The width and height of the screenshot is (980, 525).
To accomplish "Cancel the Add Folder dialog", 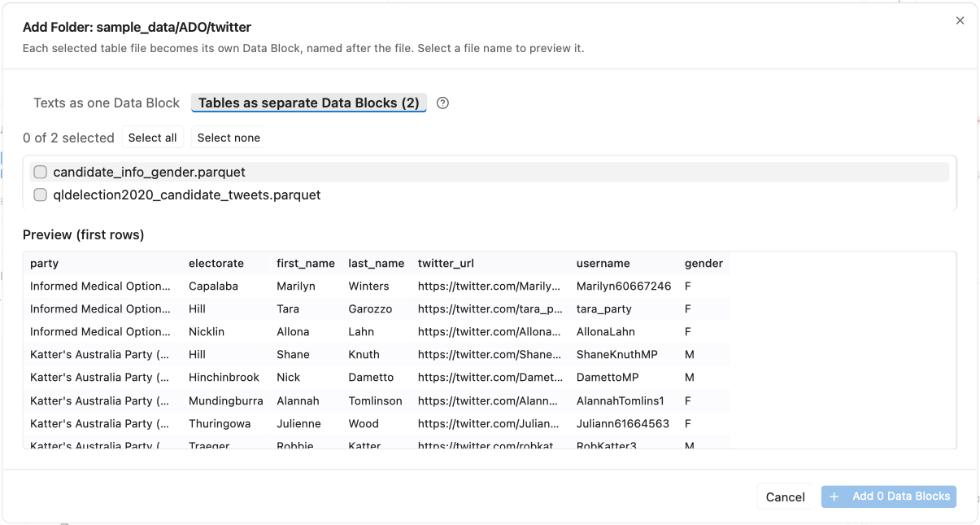I will [x=785, y=497].
